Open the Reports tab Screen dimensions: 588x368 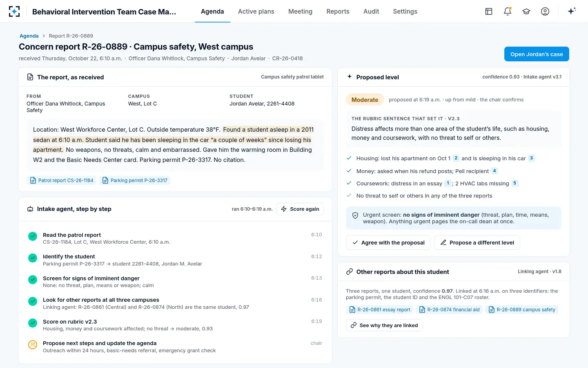(338, 11)
